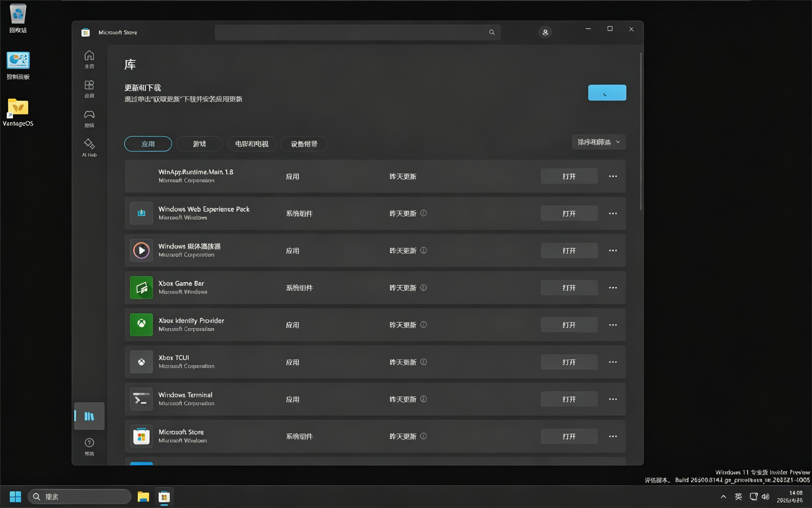
Task: Click the volume icon in system tray
Action: pyautogui.click(x=766, y=497)
